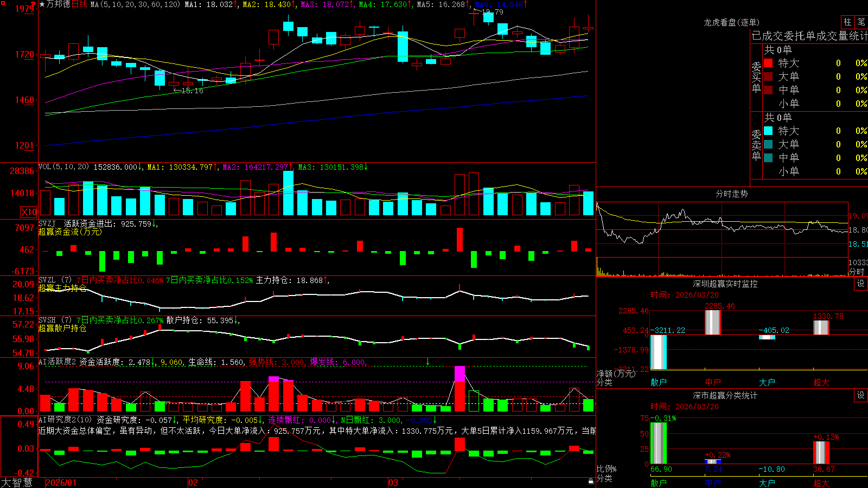Click the 散户持仓: 55.395 value
This screenshot has width=868, height=488.
(200, 320)
